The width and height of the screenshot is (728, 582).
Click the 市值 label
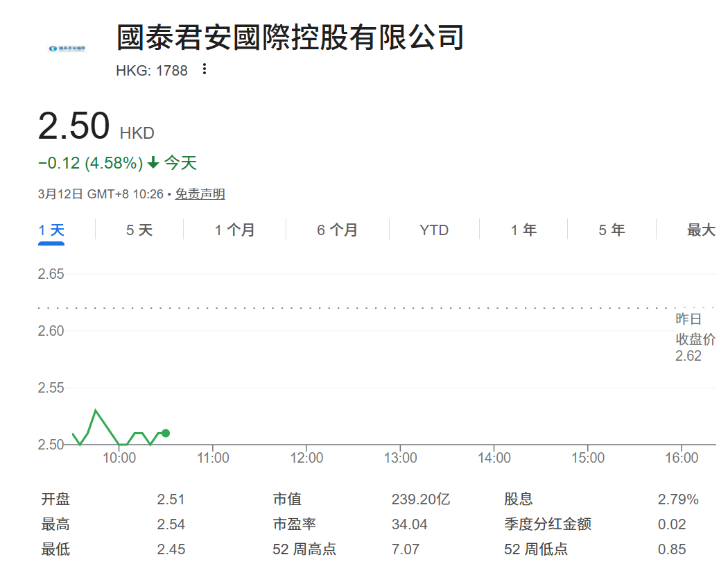click(288, 499)
